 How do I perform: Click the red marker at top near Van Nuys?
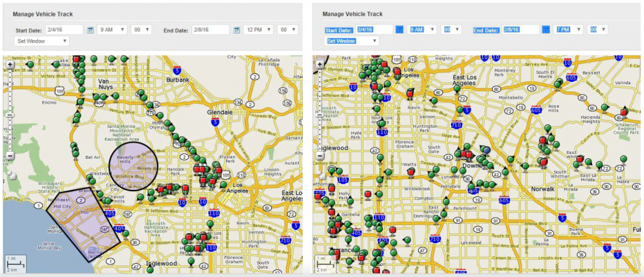pyautogui.click(x=77, y=60)
